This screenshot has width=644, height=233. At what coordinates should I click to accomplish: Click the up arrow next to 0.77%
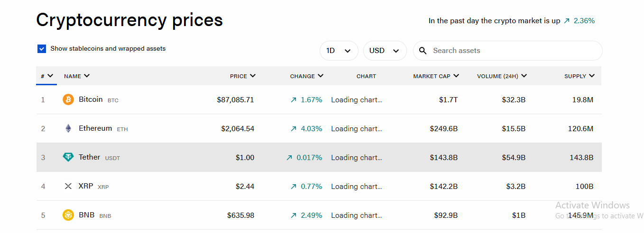(294, 187)
